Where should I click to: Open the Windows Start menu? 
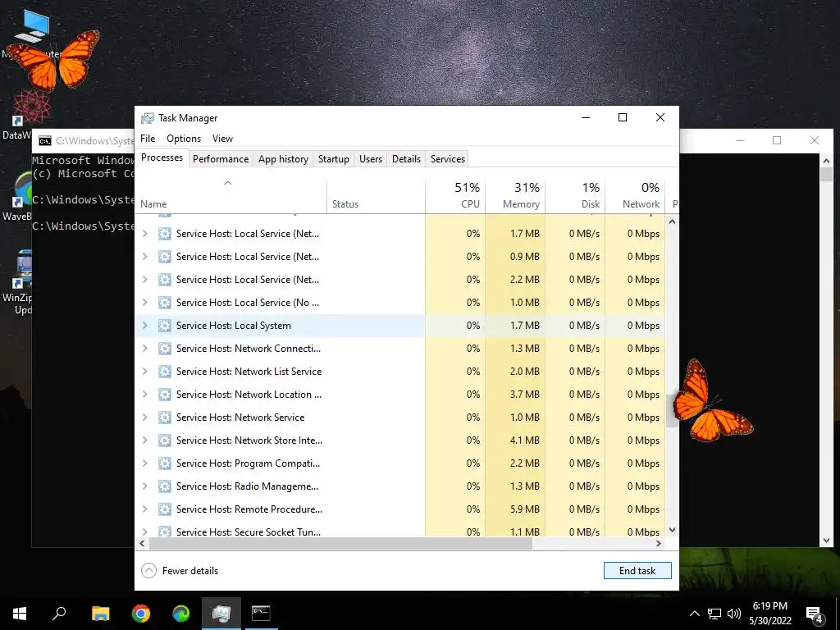[x=20, y=614]
